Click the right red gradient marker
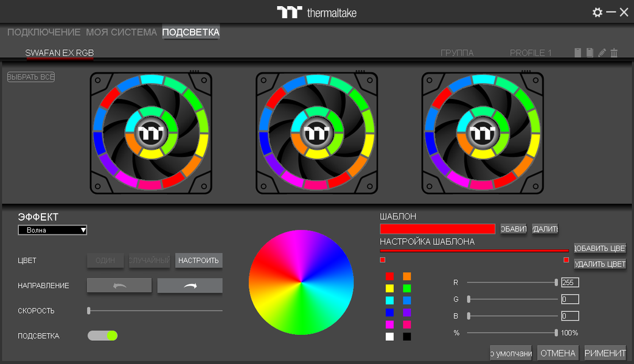Viewport: 634px width, 364px height. coord(566,259)
